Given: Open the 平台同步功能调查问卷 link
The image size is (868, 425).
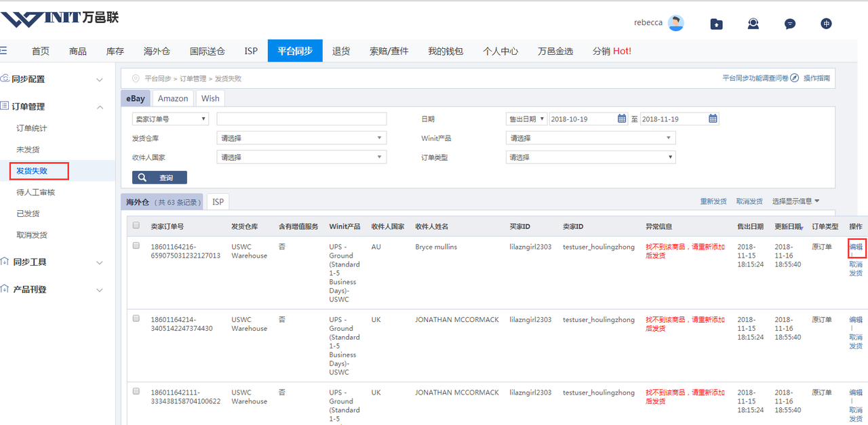Looking at the screenshot, I should coord(755,79).
